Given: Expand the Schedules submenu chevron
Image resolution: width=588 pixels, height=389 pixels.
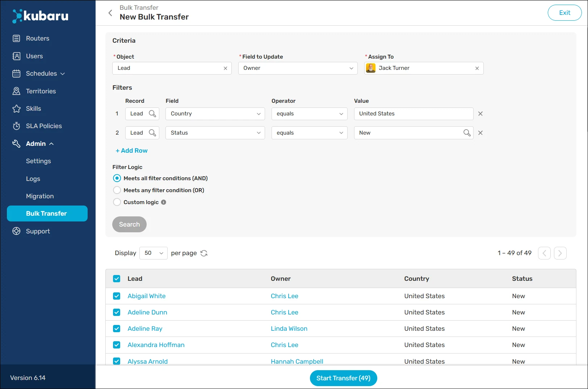Looking at the screenshot, I should pyautogui.click(x=63, y=74).
